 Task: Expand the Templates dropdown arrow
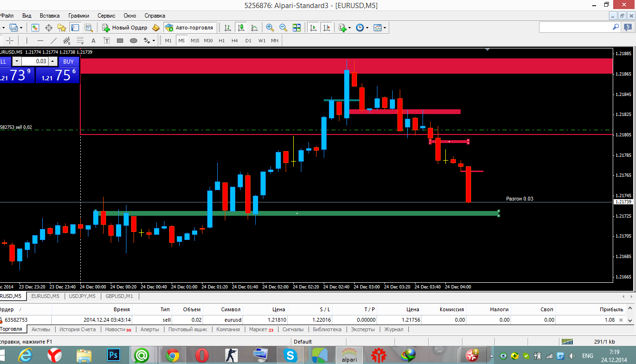[385, 28]
